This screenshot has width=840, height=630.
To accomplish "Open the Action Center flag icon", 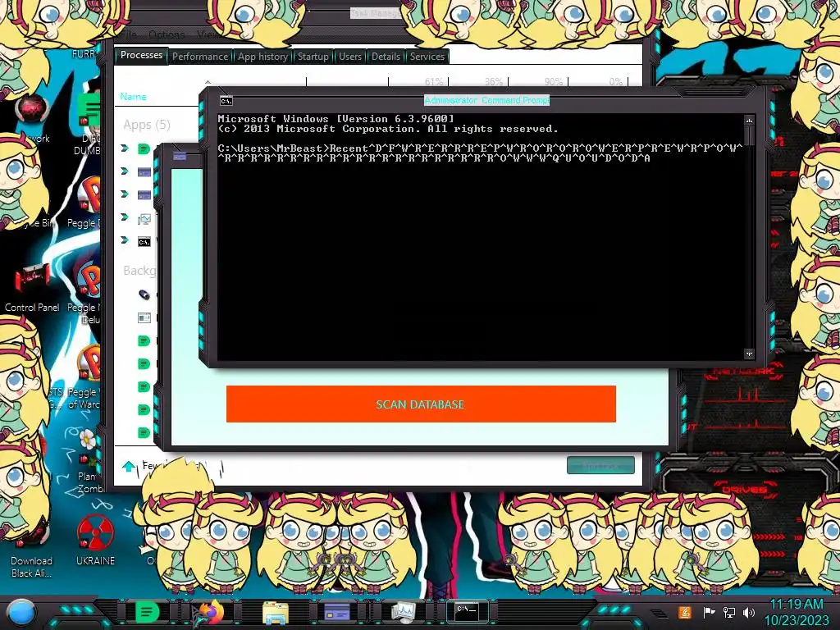I will pos(709,612).
